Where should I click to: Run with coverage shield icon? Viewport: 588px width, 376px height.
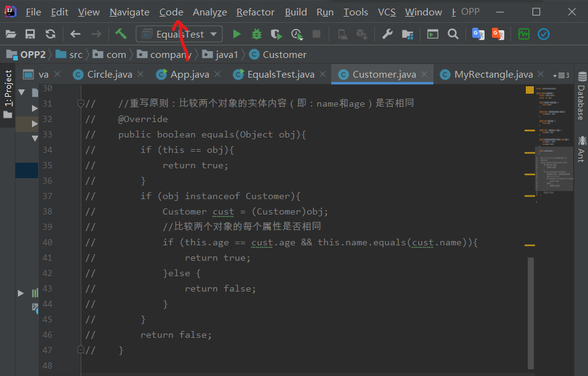point(276,34)
